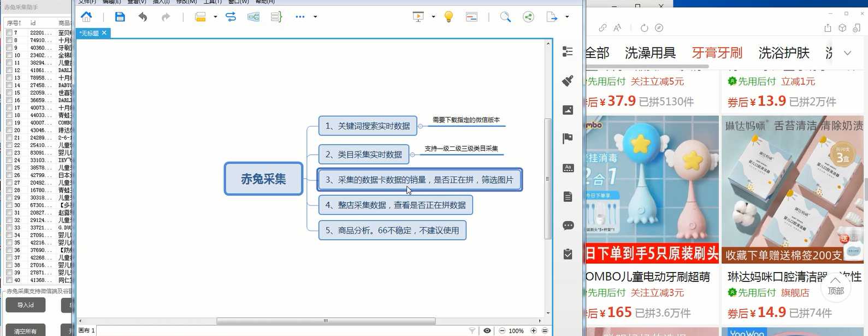Redo with the forward arrow icon
This screenshot has width=868, height=336.
(x=166, y=17)
